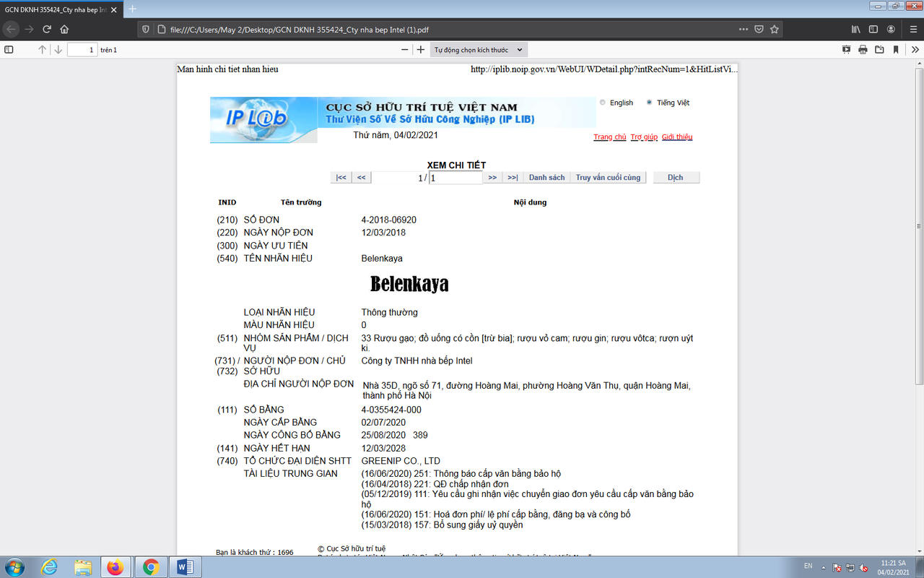Zoom out with the minus icon
The image size is (924, 578).
click(x=405, y=50)
